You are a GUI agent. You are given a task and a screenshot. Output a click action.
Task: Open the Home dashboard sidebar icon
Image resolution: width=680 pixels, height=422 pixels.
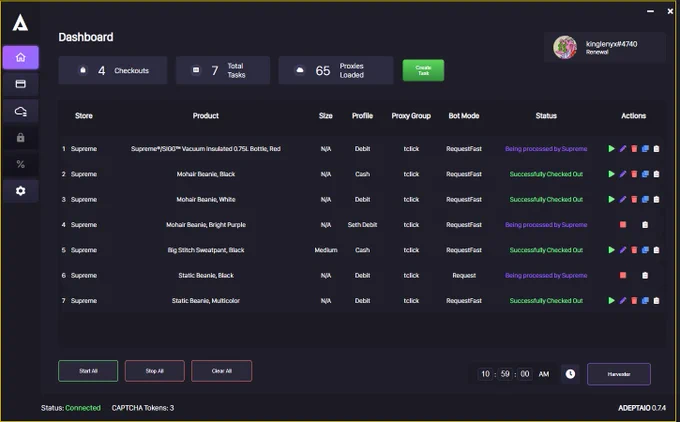pos(20,57)
